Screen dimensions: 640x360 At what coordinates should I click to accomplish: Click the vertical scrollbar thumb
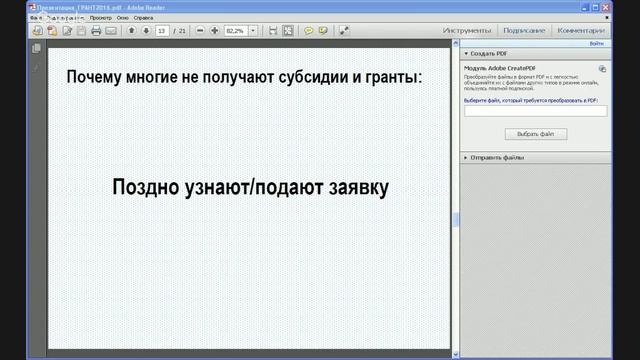[x=456, y=220]
